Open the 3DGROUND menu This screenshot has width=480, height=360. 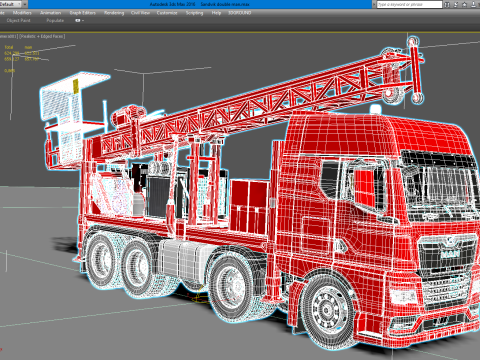[x=239, y=13]
